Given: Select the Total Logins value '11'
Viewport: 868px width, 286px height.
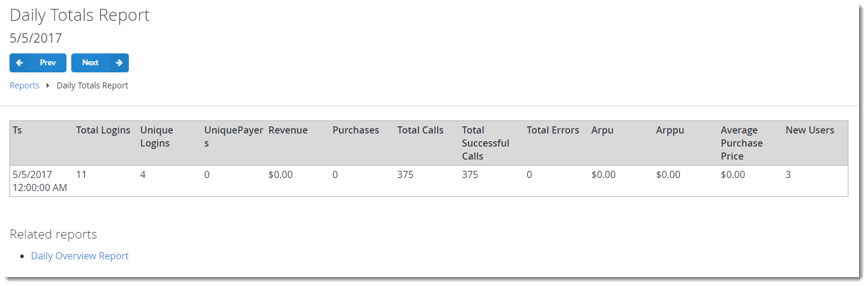Looking at the screenshot, I should (x=81, y=174).
